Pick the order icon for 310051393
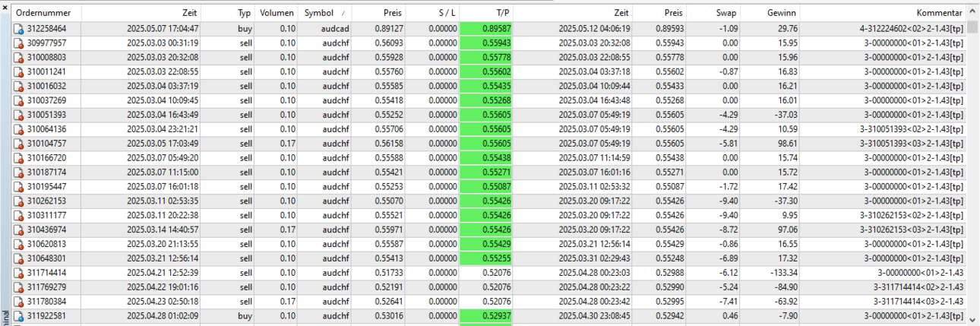Viewport: 980px width, 326px height. [x=18, y=115]
